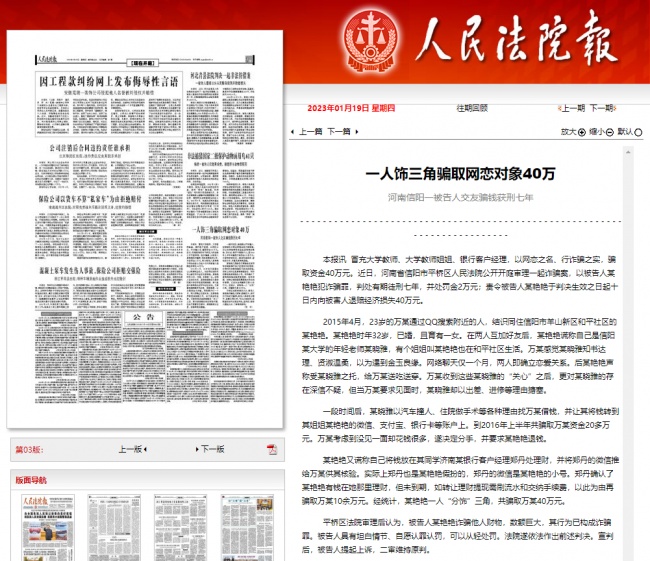Click headline 因工程款纠纷网上发布侮辱性言语 on page preview
The height and width of the screenshot is (561, 650).
click(x=109, y=81)
